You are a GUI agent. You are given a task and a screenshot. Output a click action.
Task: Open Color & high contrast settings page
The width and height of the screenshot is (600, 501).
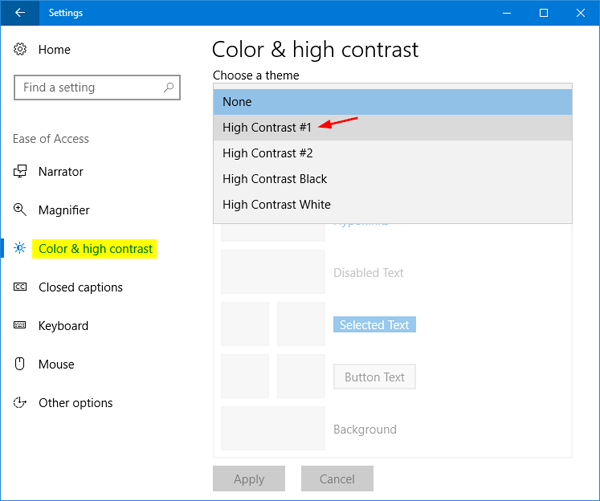(96, 249)
